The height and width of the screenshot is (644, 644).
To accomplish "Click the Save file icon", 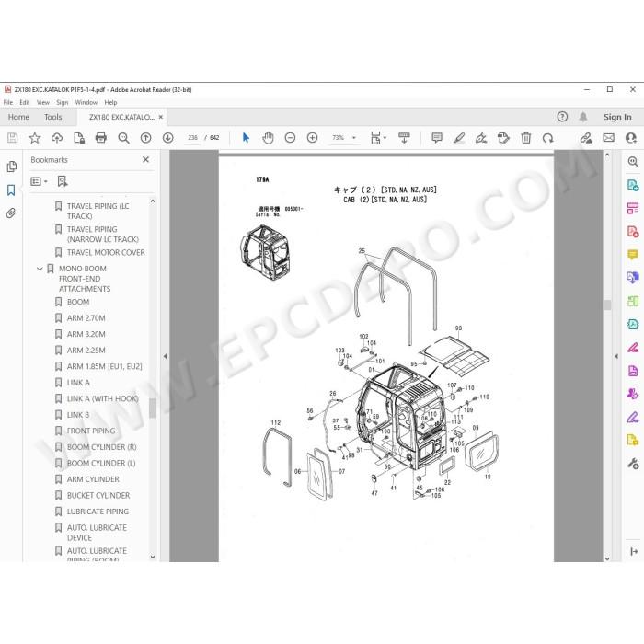I will click(x=13, y=138).
